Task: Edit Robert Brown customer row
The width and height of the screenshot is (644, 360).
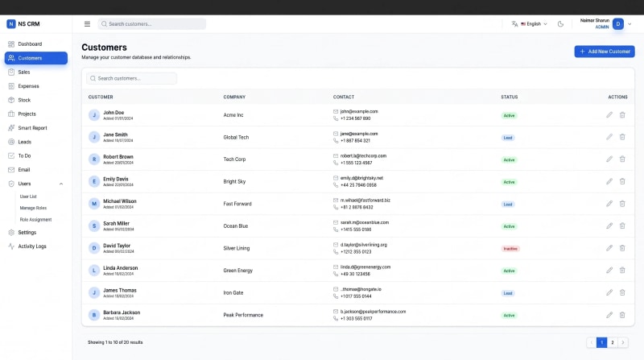Action: coord(609,159)
